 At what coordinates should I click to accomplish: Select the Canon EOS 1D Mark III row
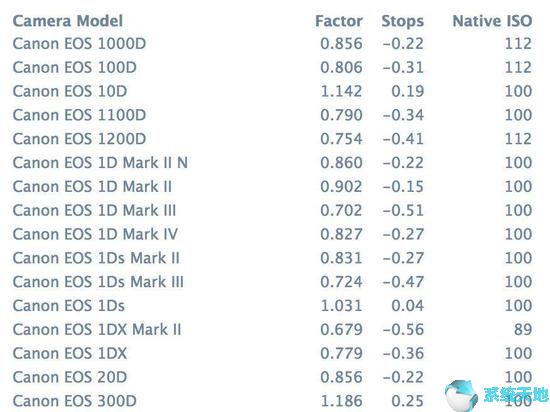(272, 211)
